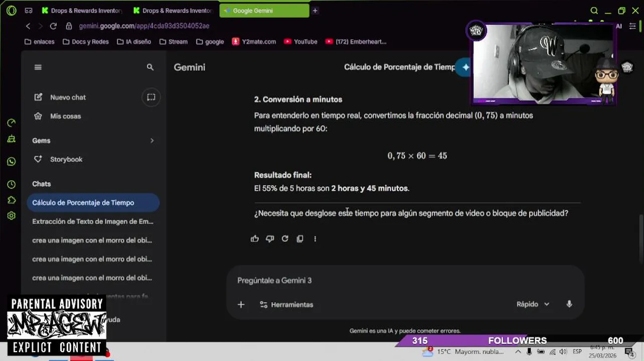Viewport: 644px width, 361px height.
Task: Open Google account avatar in Gemini
Action: tap(627, 67)
